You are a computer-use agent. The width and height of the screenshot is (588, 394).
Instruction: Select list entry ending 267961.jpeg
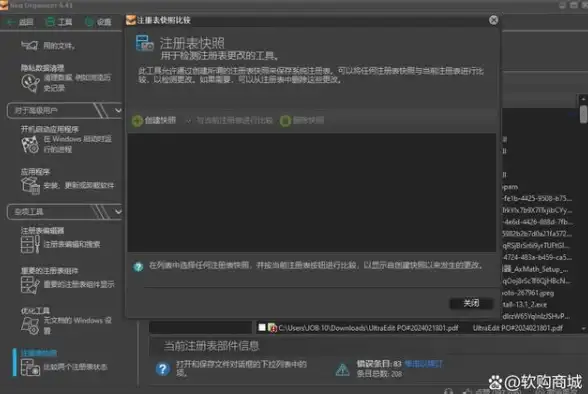coord(528,292)
